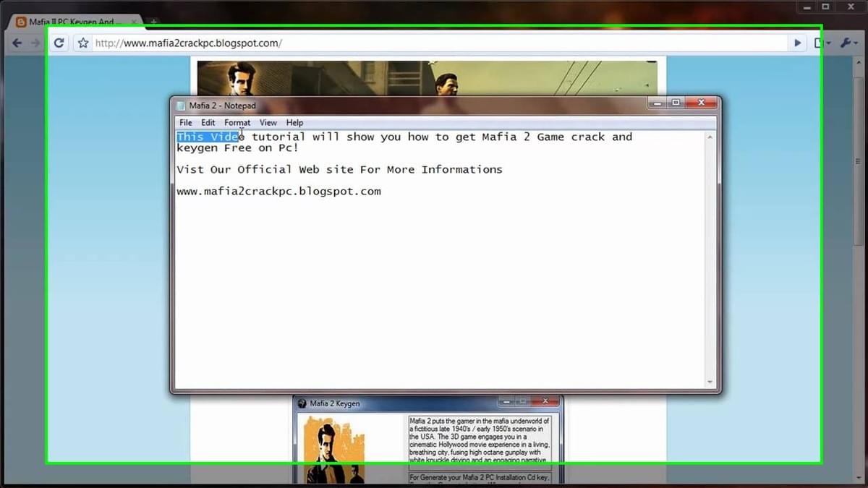
Task: Maximize the Chrome browser window
Action: tap(825, 7)
